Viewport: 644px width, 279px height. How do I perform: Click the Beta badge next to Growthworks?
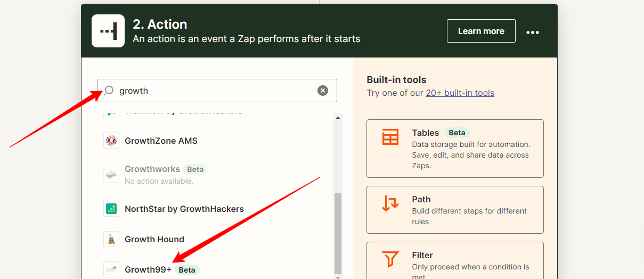tap(195, 169)
